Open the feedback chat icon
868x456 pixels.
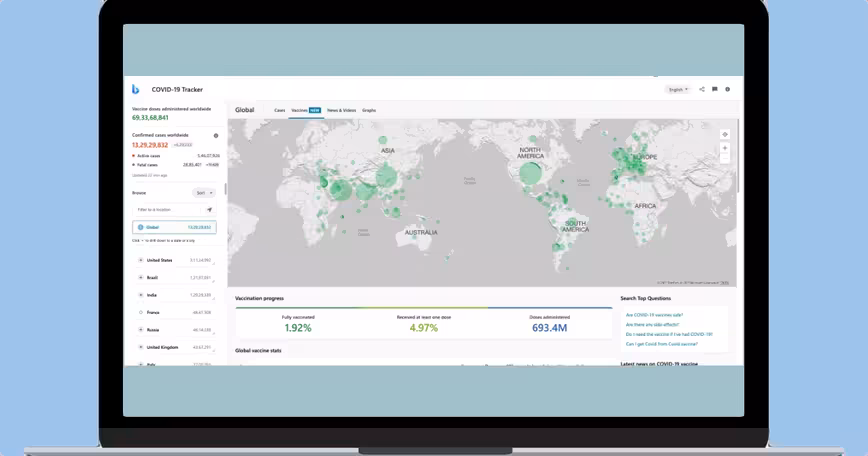click(715, 89)
